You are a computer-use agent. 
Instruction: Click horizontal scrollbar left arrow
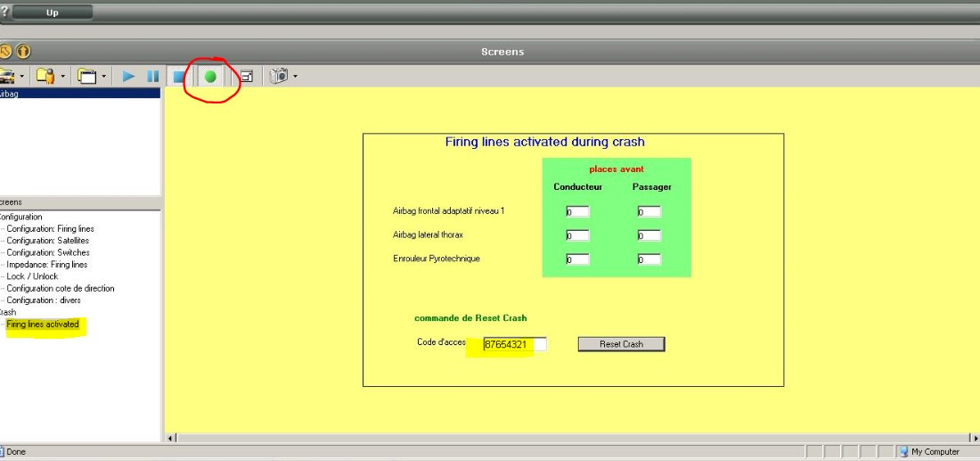[171, 438]
